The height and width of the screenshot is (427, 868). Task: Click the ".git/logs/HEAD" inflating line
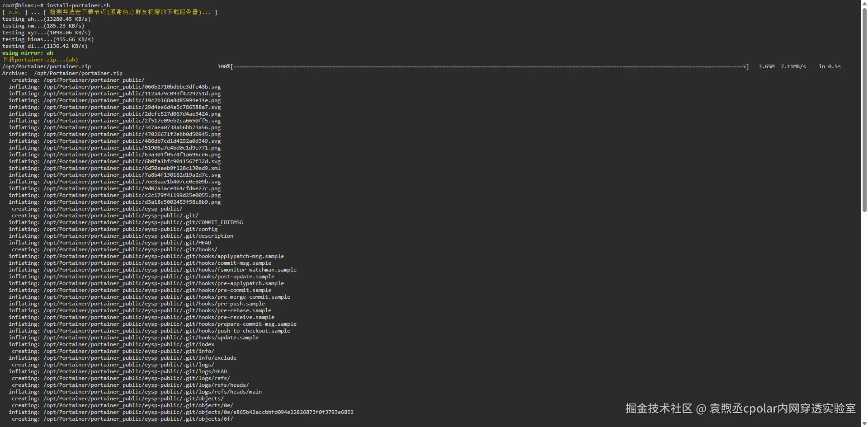[x=118, y=371]
